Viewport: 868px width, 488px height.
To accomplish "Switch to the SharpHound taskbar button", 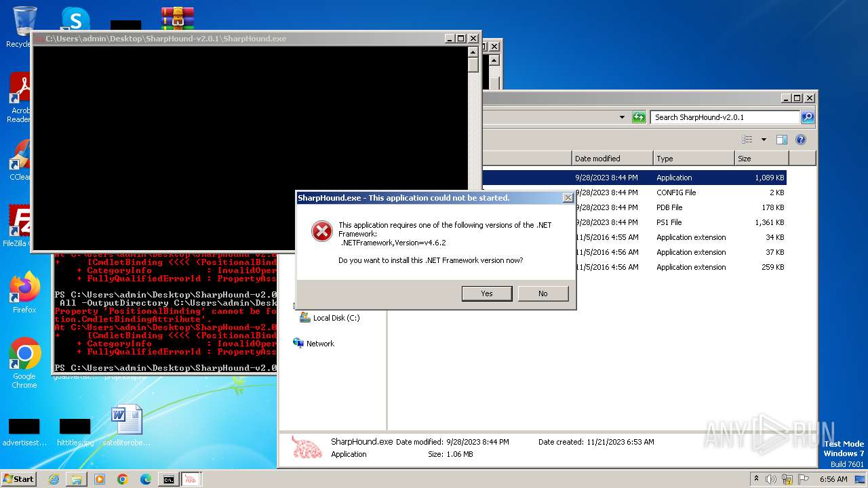I will click(191, 479).
